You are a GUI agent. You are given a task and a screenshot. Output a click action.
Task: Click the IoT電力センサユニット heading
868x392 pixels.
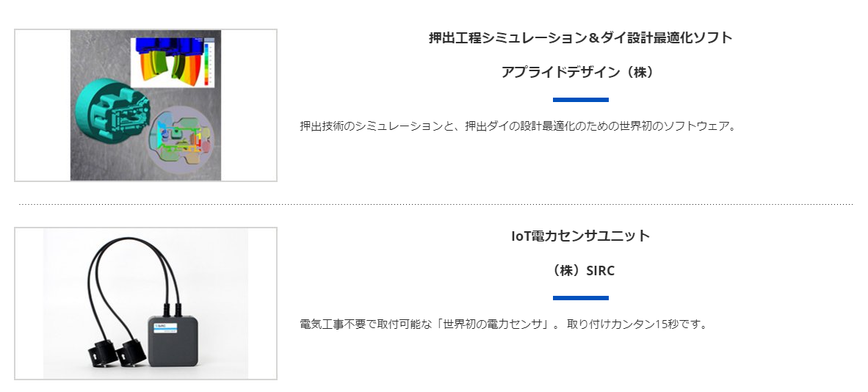[x=580, y=236]
